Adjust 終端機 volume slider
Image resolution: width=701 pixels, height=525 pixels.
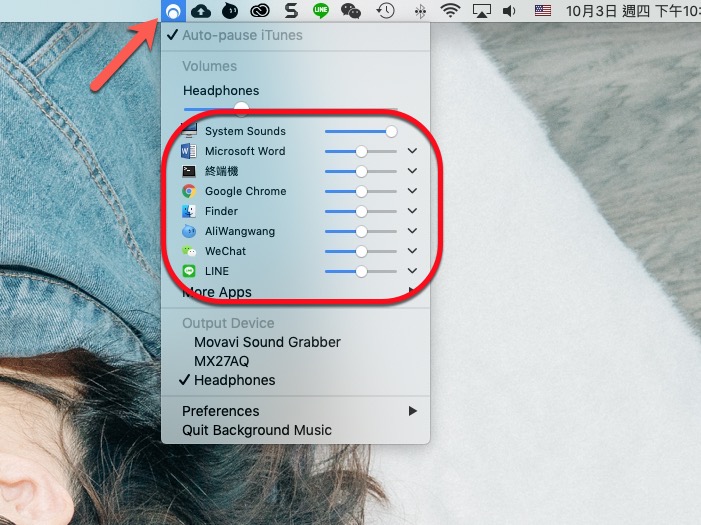(x=361, y=171)
